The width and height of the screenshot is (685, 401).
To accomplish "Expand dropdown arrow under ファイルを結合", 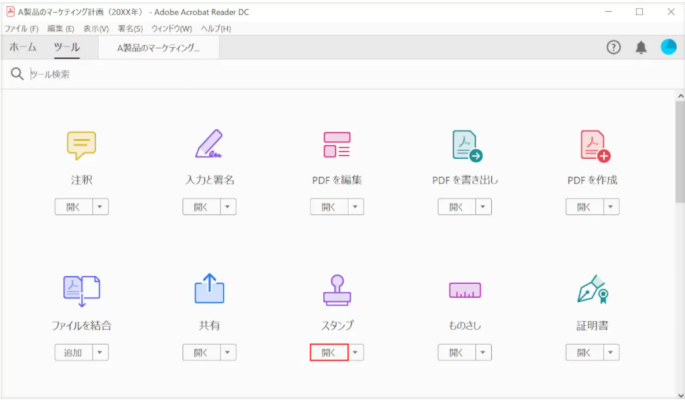I will 100,353.
